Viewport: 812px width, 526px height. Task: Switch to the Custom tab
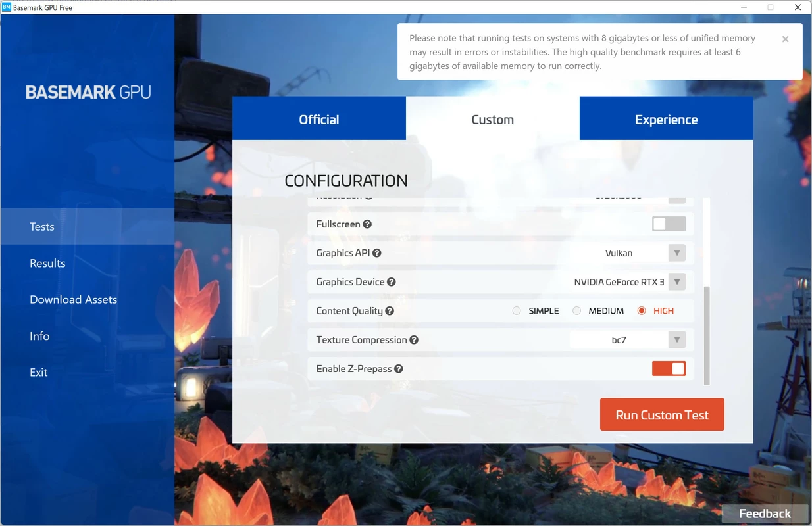(x=493, y=119)
